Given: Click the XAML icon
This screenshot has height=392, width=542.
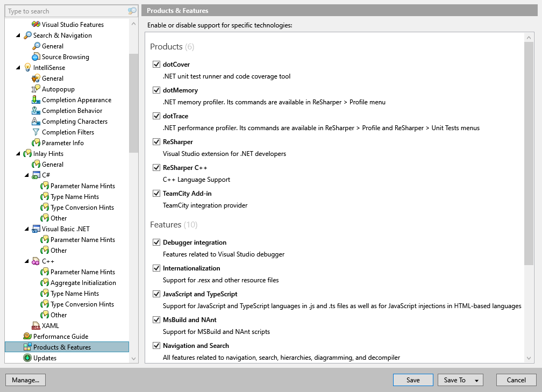Looking at the screenshot, I should (x=35, y=326).
